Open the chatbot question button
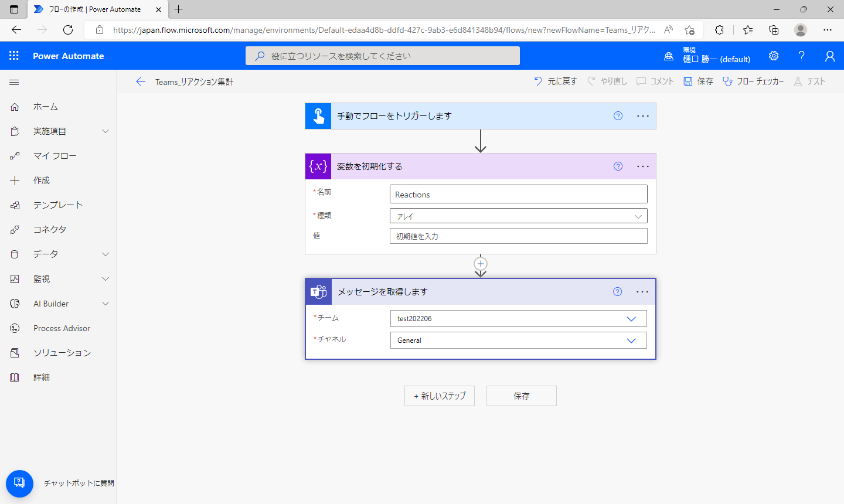 coord(19,483)
